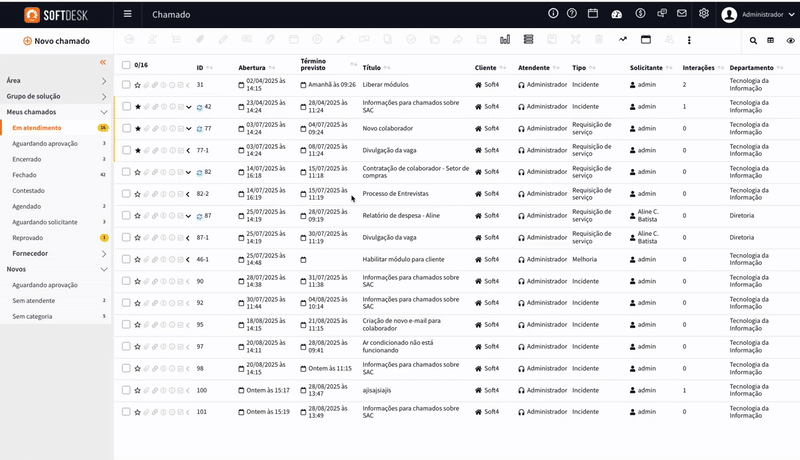Open the Administrador user dropdown
Viewport: 800px width, 460px height.
tap(759, 15)
